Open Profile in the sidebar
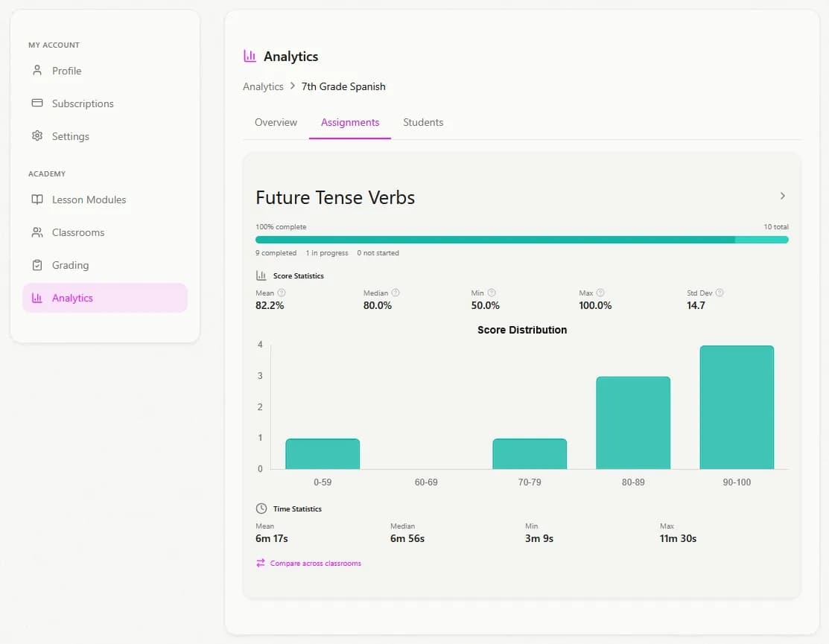829x644 pixels. click(x=105, y=71)
